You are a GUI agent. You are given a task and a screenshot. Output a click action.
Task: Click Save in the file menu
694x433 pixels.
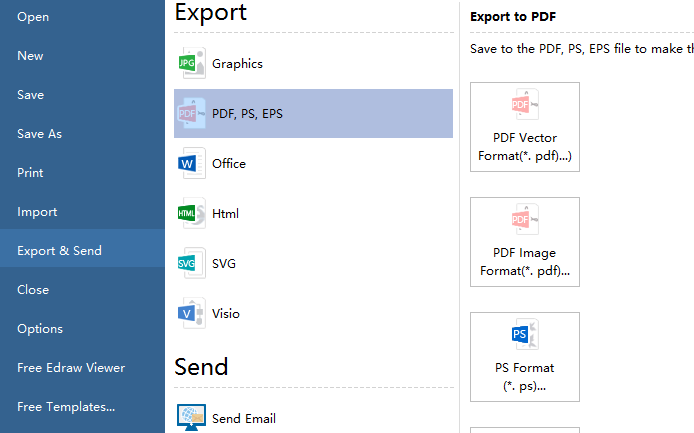point(30,95)
